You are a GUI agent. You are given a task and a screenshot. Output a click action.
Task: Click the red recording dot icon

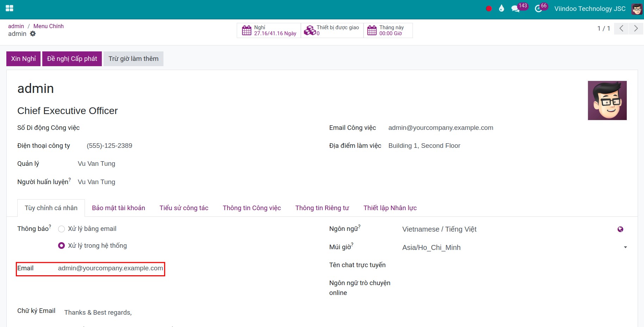(x=489, y=9)
